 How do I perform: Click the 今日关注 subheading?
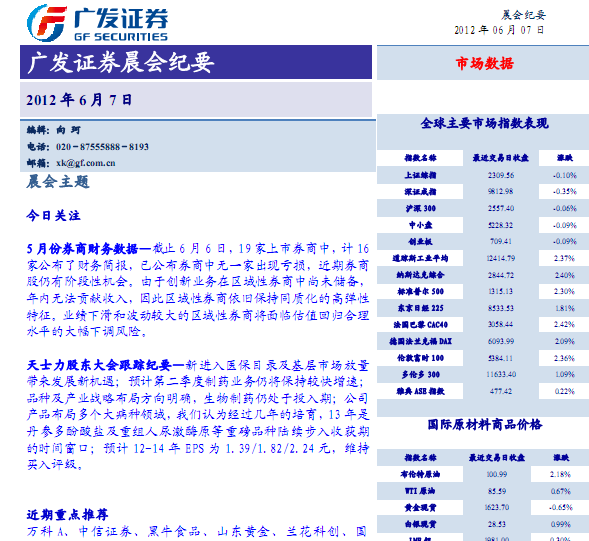(53, 216)
